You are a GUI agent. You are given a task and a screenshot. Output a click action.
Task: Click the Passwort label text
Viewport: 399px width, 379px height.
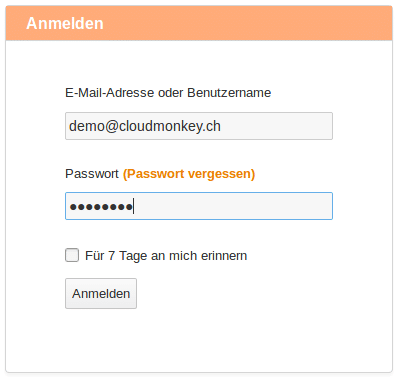point(92,174)
